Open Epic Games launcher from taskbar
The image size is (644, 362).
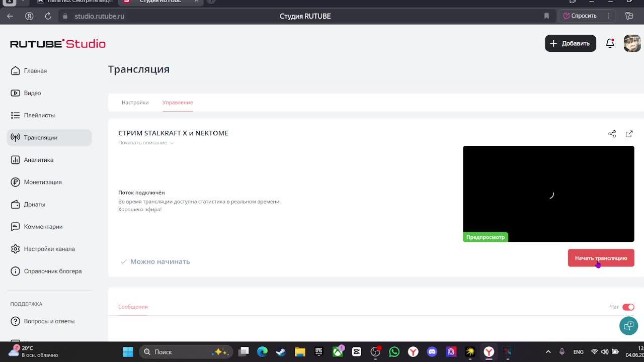click(x=318, y=352)
